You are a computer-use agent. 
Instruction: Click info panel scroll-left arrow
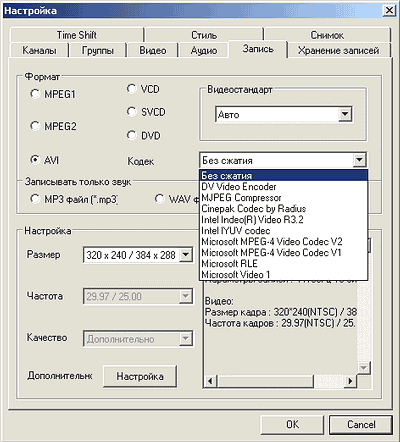coord(210,381)
